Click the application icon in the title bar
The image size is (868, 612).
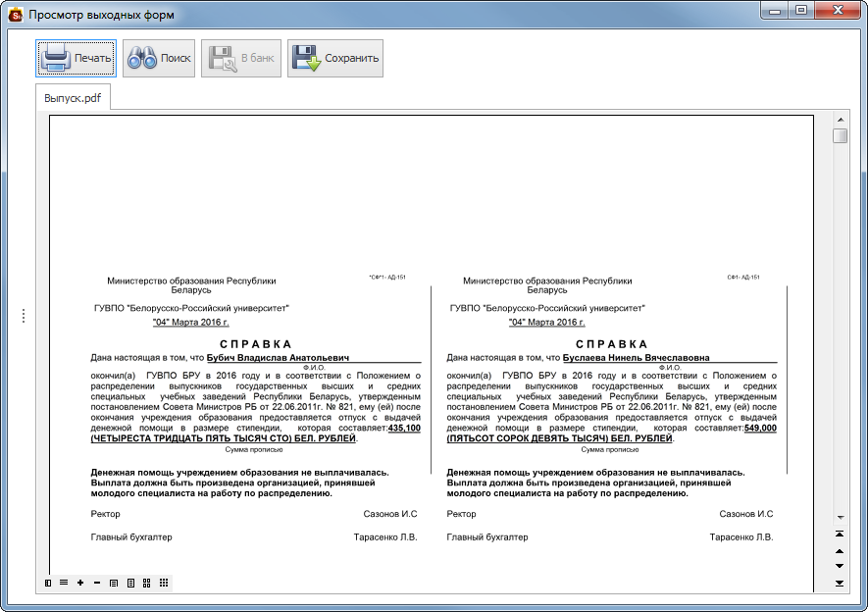coord(16,15)
